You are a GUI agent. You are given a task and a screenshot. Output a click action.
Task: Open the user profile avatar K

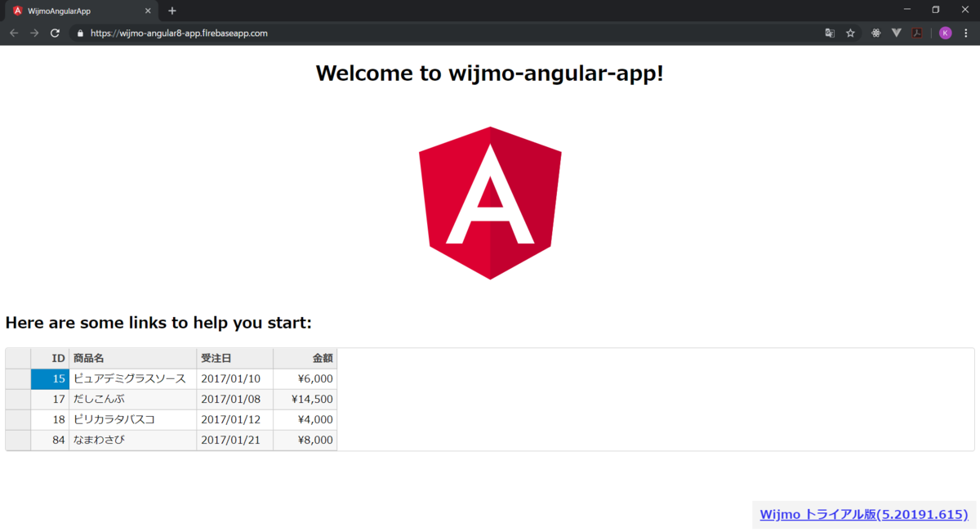945,34
